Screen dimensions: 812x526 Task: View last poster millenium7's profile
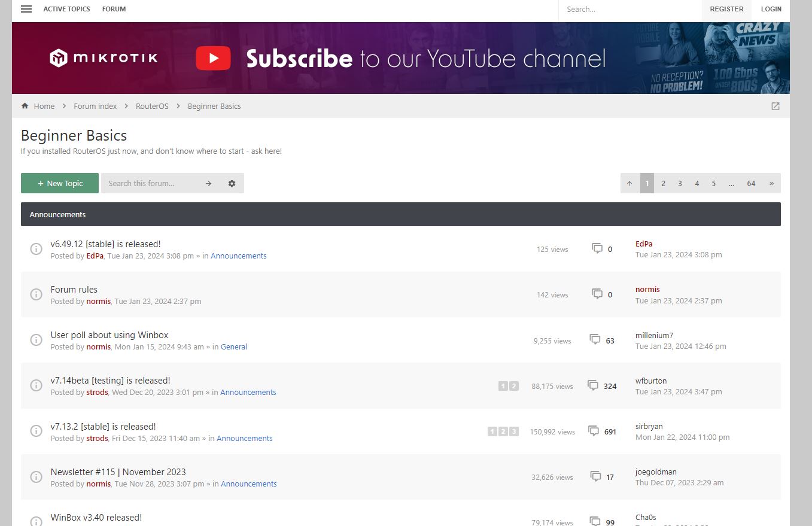(x=654, y=335)
